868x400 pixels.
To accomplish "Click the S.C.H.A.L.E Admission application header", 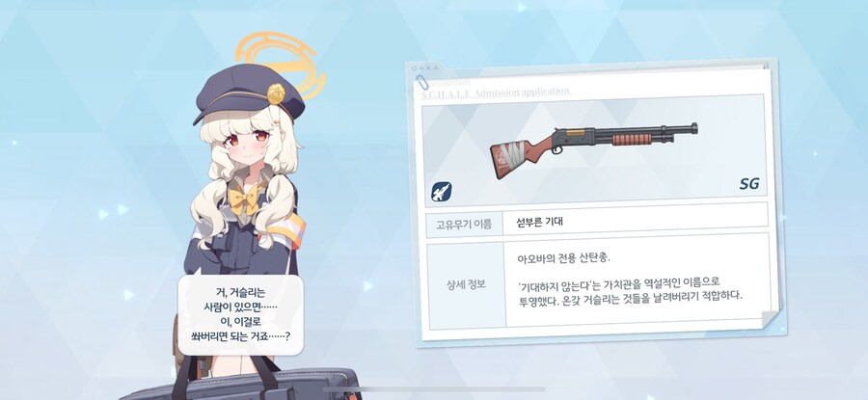I will (496, 93).
